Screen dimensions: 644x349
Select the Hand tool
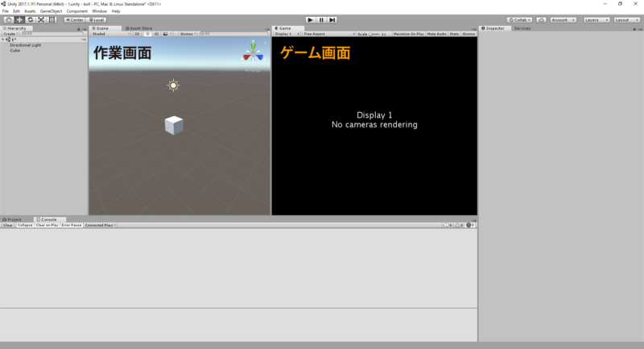[8, 19]
